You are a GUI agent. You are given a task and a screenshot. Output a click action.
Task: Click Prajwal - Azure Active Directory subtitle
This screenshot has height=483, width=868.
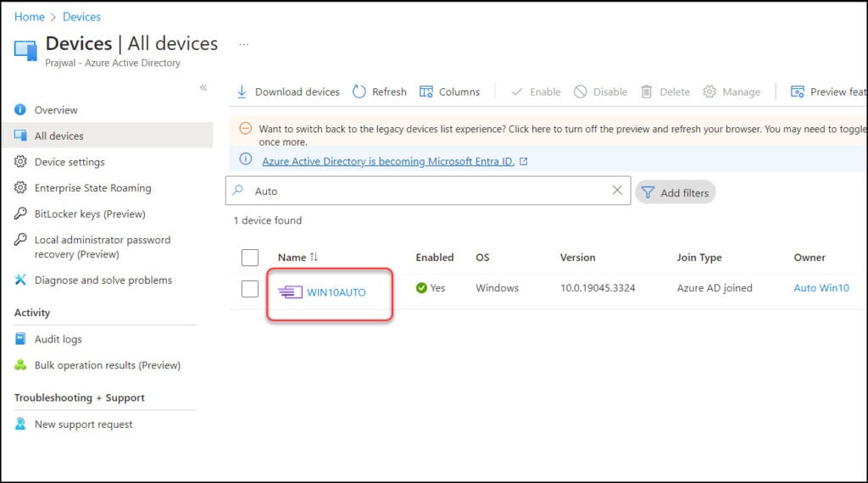pos(113,63)
